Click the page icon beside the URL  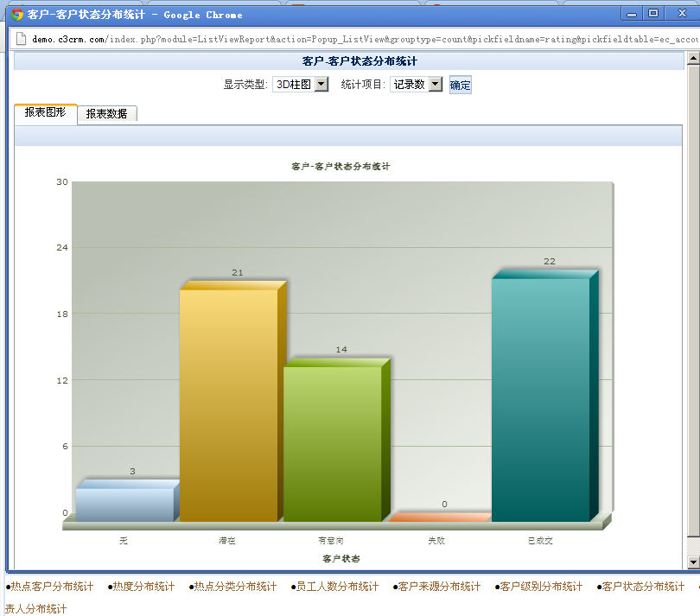click(x=22, y=39)
